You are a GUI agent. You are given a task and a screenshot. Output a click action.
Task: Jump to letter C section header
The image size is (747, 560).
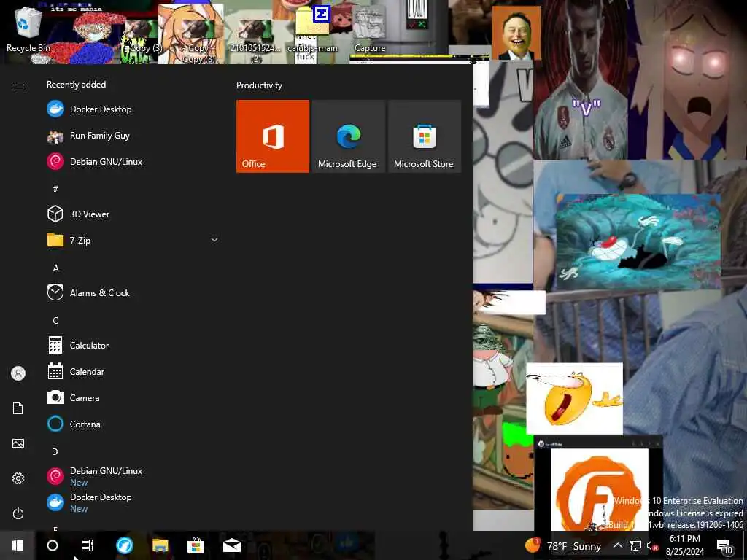(55, 321)
